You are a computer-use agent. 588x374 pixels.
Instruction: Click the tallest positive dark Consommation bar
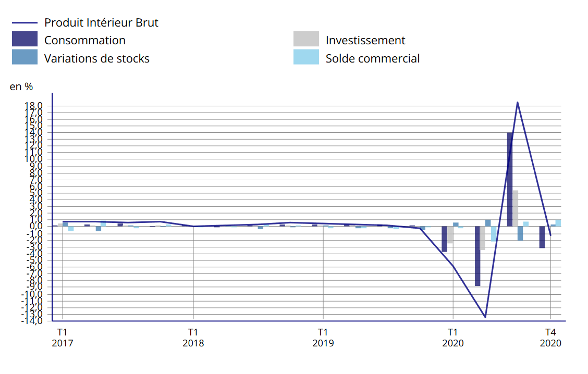510,180
